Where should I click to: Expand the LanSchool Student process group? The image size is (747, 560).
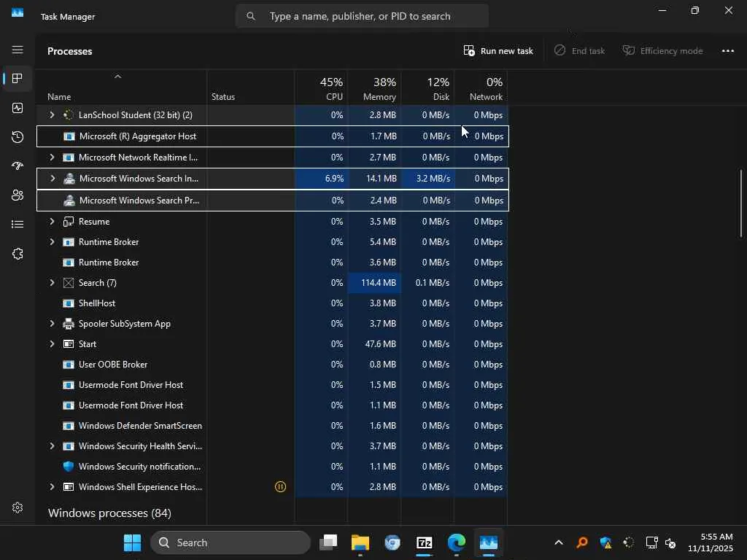point(52,114)
